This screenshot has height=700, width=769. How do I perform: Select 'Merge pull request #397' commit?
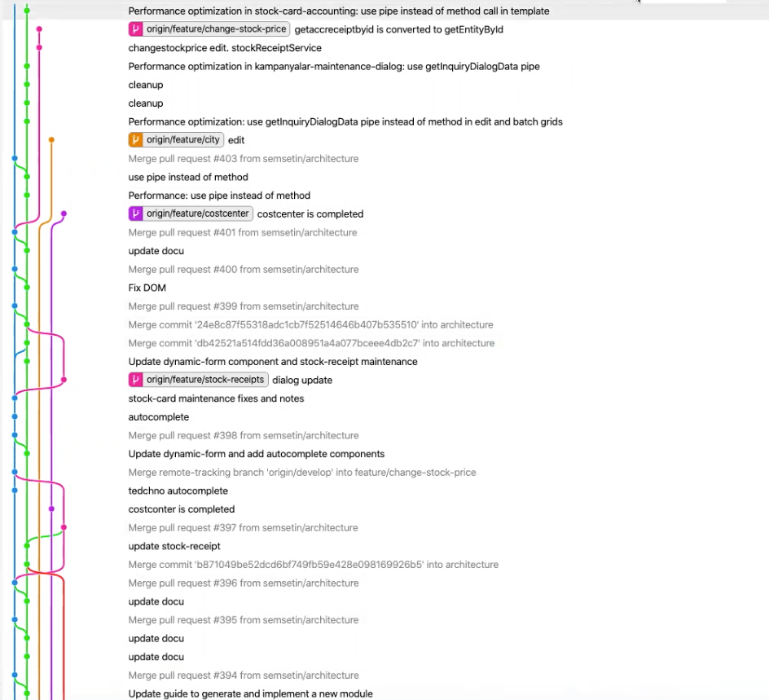tap(244, 528)
